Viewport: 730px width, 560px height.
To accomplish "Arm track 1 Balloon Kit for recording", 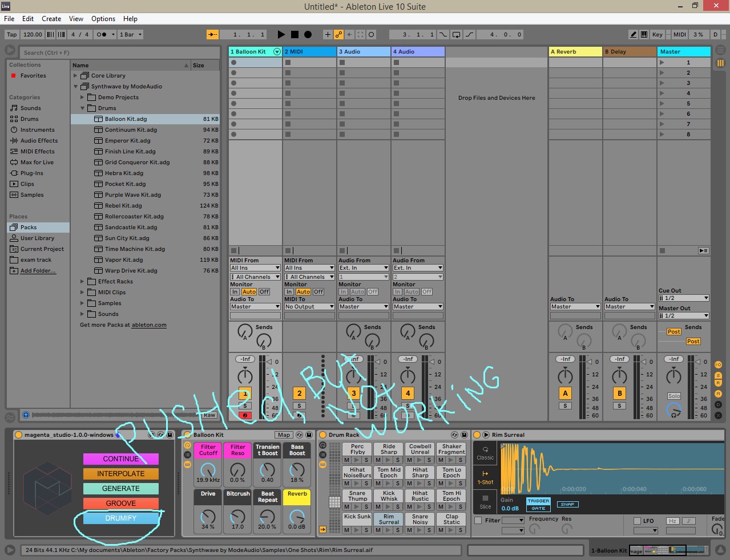I will point(245,415).
